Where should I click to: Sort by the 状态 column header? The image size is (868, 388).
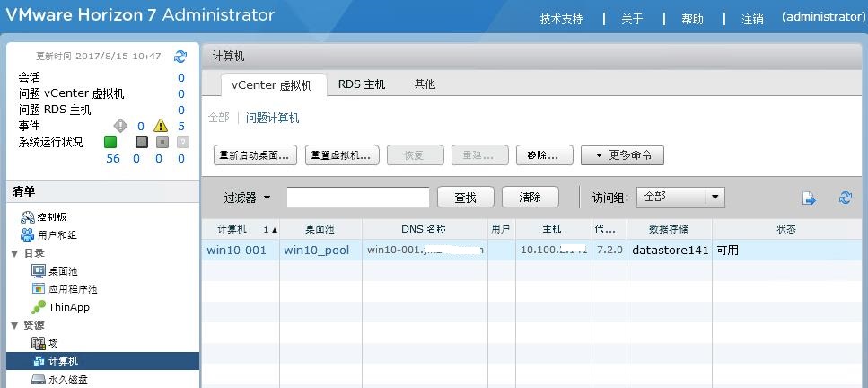point(786,229)
